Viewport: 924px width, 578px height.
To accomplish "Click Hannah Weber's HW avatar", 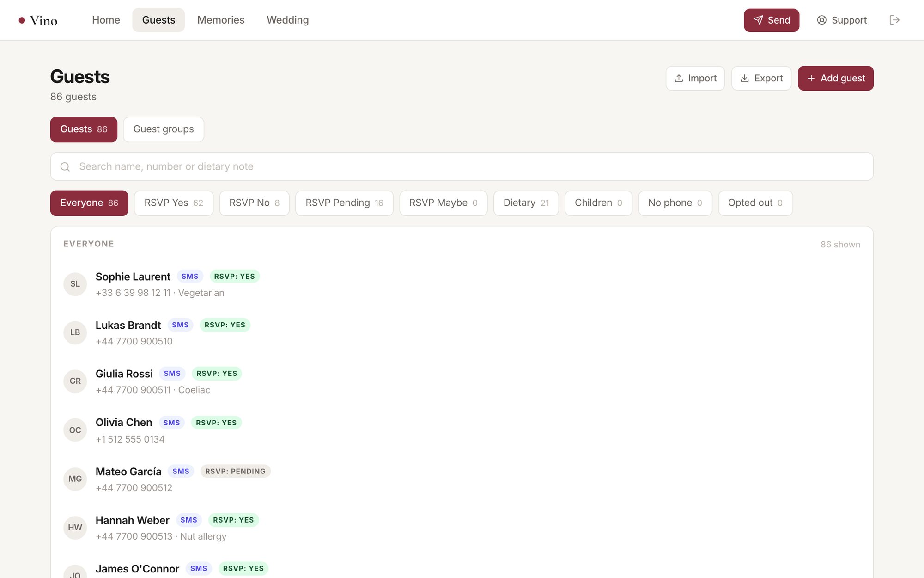I will [75, 528].
